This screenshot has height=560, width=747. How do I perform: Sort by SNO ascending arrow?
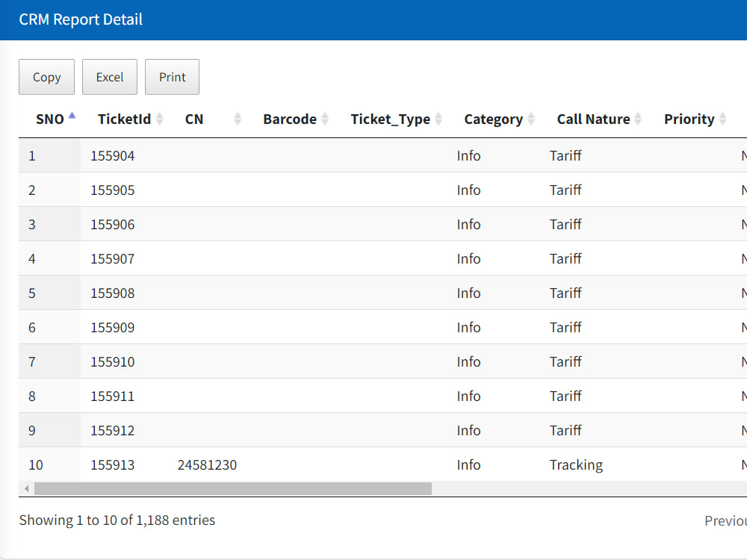(72, 115)
